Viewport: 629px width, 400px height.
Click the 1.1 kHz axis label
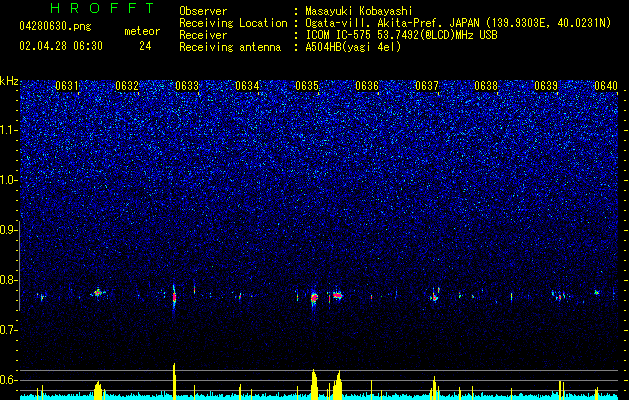[9, 130]
